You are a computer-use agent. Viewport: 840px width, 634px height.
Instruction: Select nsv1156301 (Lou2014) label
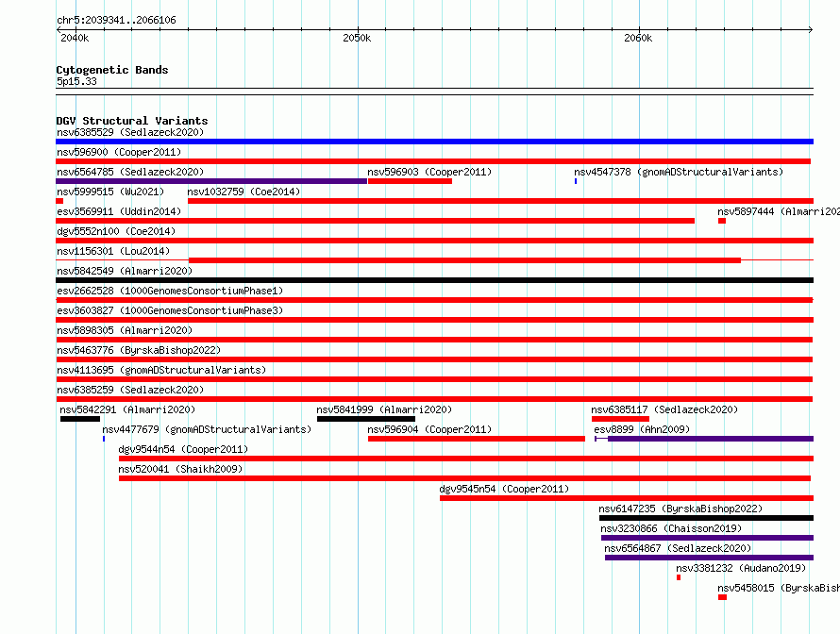click(113, 251)
